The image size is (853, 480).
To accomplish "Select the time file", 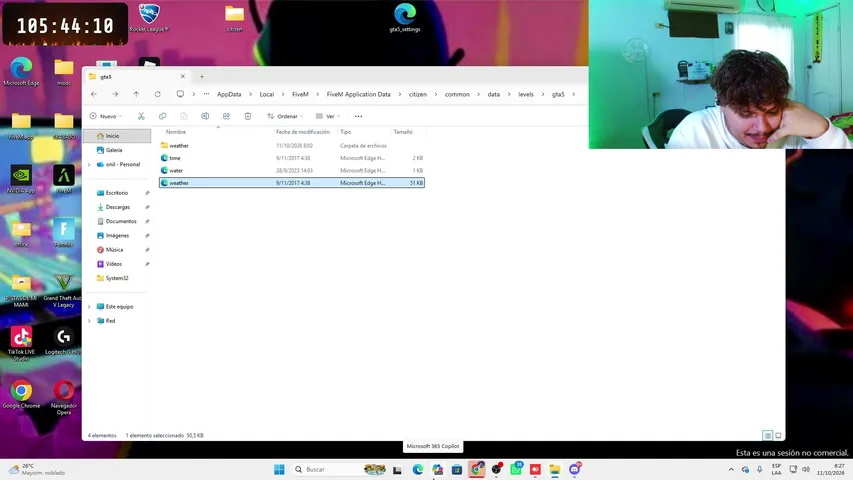I will (x=292, y=158).
